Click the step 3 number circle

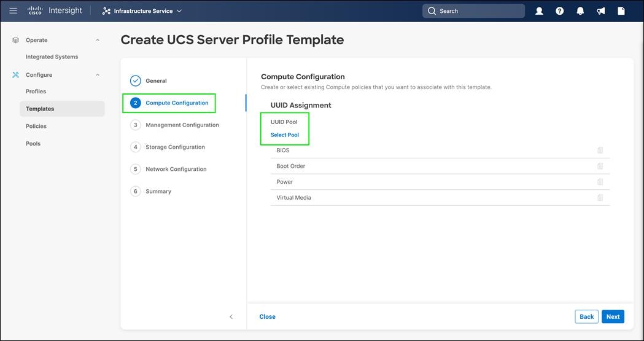coord(136,125)
